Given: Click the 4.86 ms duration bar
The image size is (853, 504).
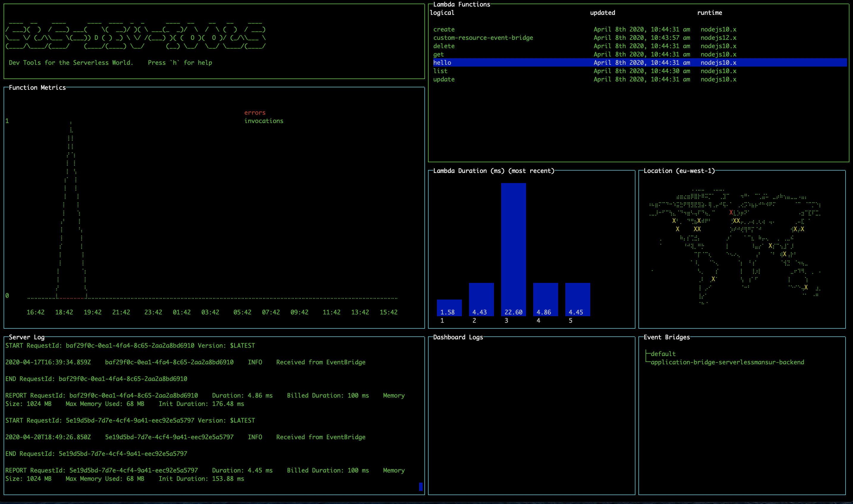Looking at the screenshot, I should tap(545, 299).
